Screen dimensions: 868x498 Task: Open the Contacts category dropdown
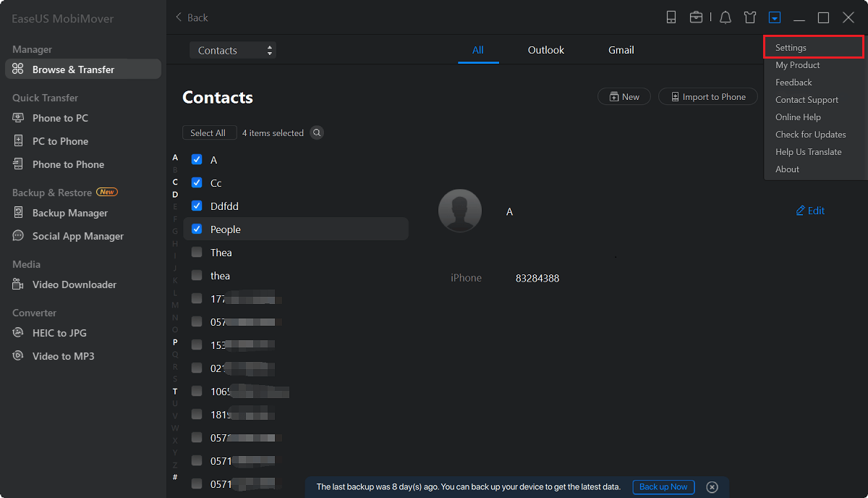pos(233,50)
